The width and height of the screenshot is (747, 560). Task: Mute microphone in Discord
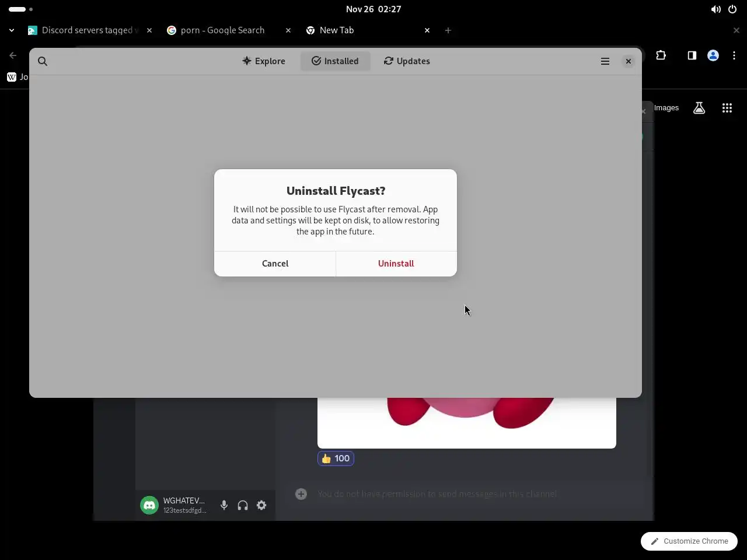click(x=224, y=505)
